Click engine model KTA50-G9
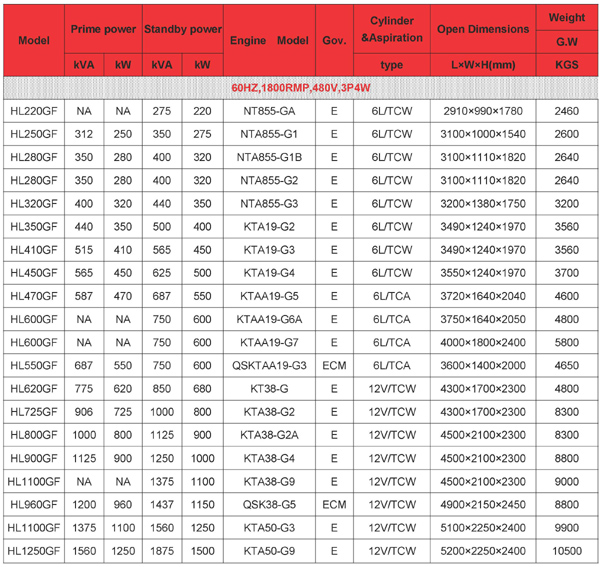The image size is (600, 567). click(269, 551)
